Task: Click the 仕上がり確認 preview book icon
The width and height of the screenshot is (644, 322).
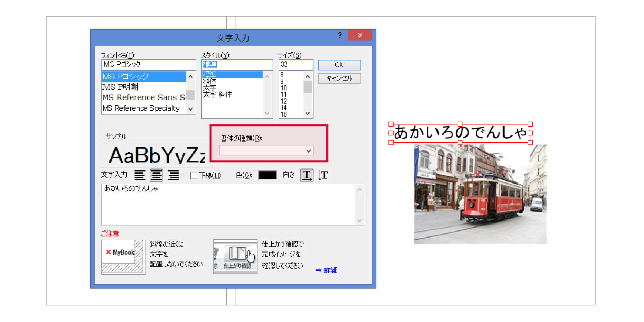Action: click(236, 257)
